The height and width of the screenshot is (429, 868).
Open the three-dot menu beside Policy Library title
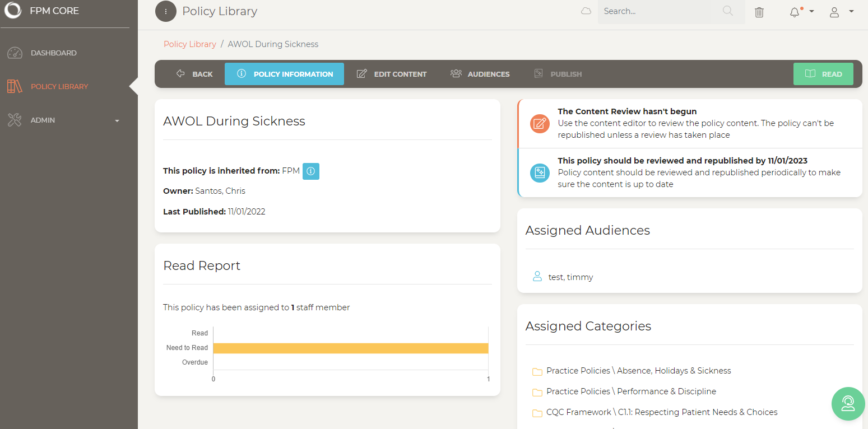click(166, 11)
